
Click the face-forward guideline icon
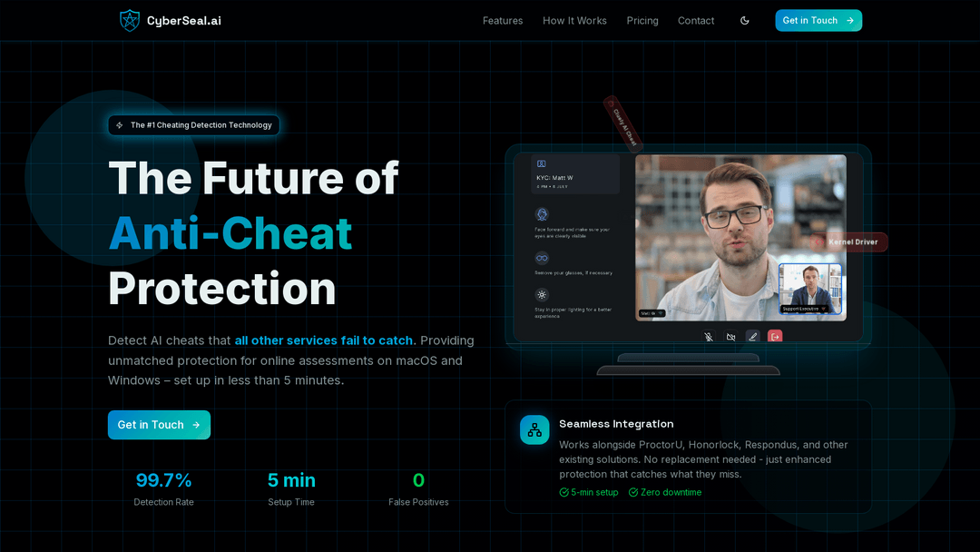pos(541,214)
